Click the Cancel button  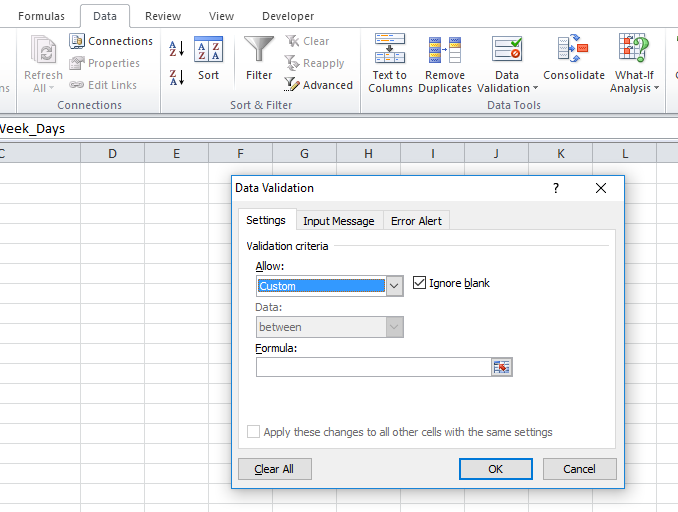pyautogui.click(x=579, y=469)
